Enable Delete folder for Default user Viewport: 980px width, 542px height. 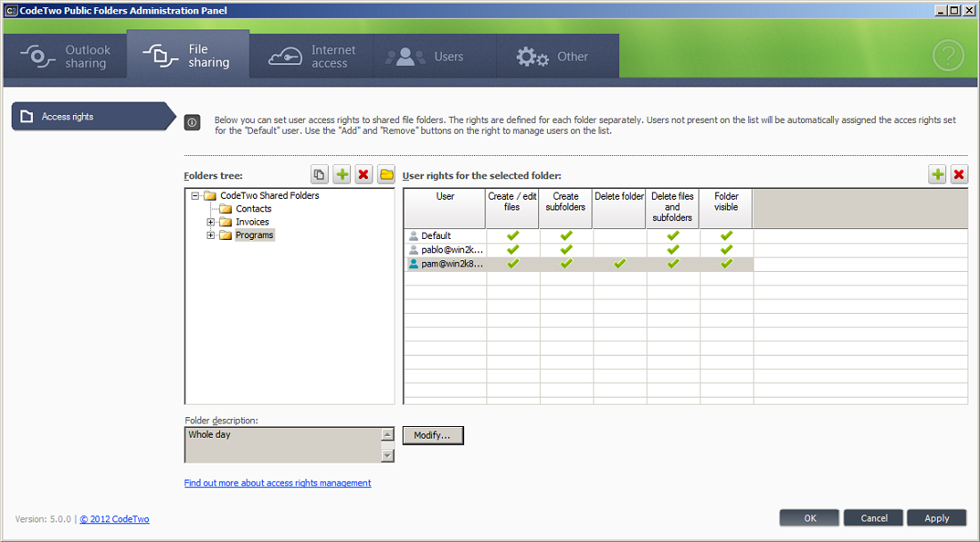pos(619,235)
